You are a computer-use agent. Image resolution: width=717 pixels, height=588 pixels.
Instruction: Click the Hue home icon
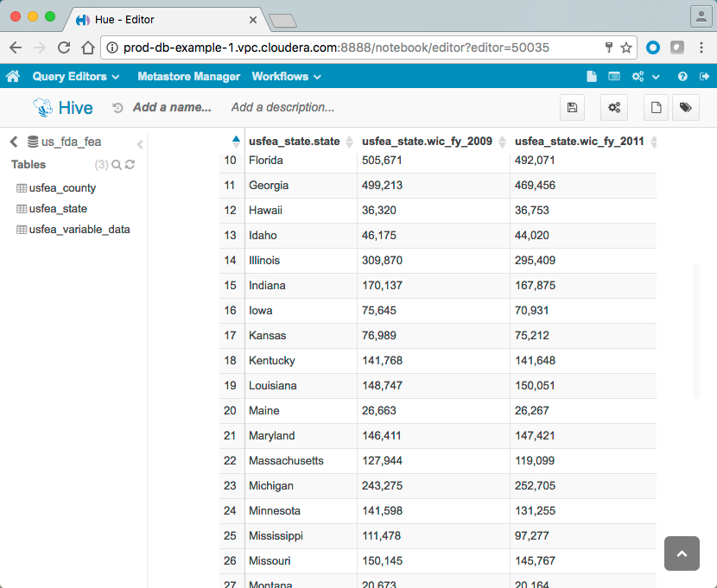[13, 77]
